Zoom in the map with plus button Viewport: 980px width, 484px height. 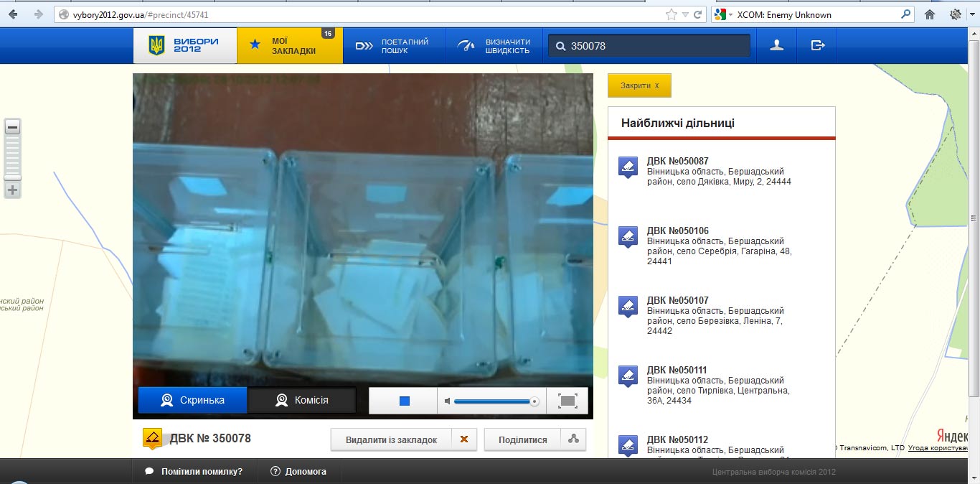12,190
